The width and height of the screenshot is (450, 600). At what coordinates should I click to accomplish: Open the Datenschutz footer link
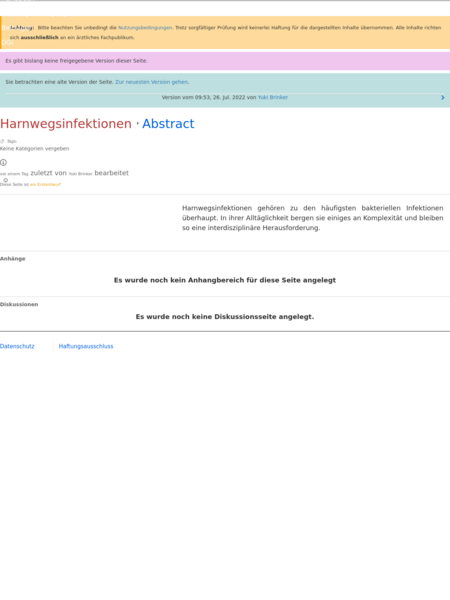17,346
